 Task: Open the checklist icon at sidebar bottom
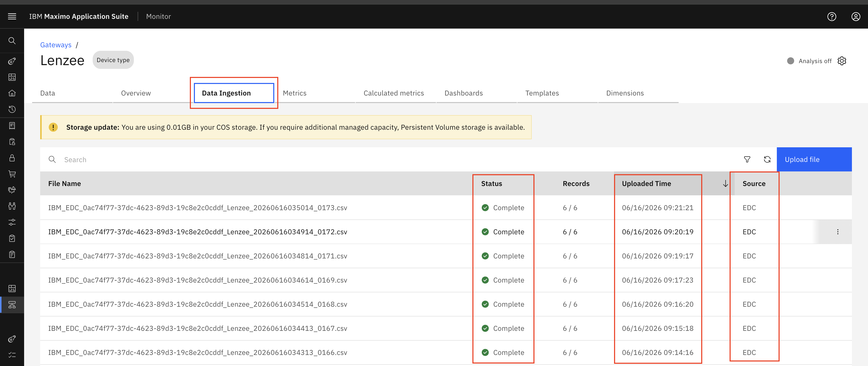click(x=12, y=354)
